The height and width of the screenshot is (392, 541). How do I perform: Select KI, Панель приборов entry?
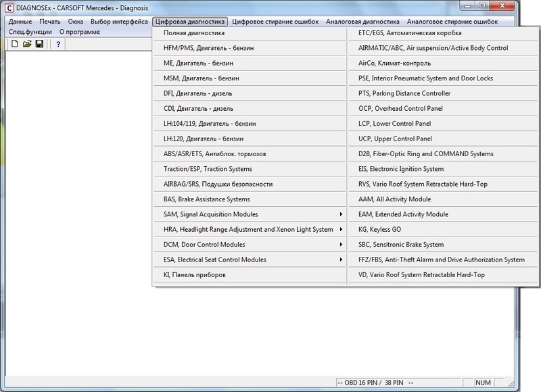point(250,275)
